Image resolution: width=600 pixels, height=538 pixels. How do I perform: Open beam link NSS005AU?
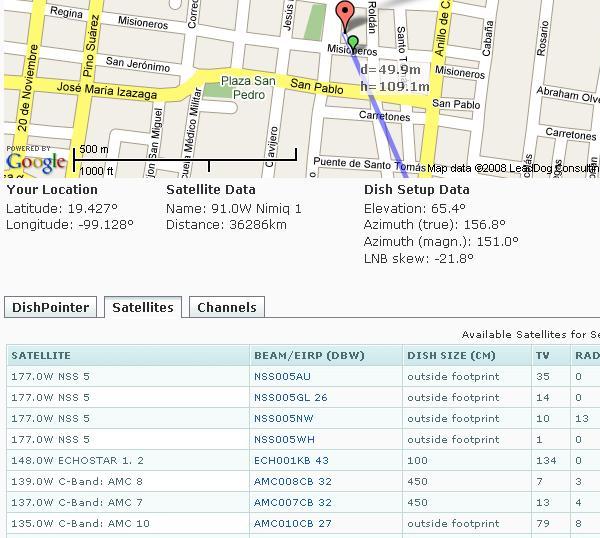tap(282, 377)
